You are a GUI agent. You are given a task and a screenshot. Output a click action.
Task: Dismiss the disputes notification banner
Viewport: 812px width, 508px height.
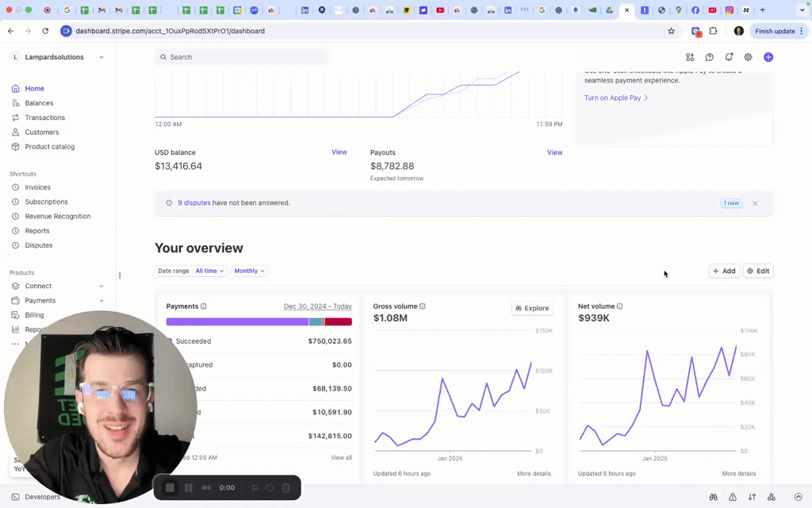tap(755, 203)
